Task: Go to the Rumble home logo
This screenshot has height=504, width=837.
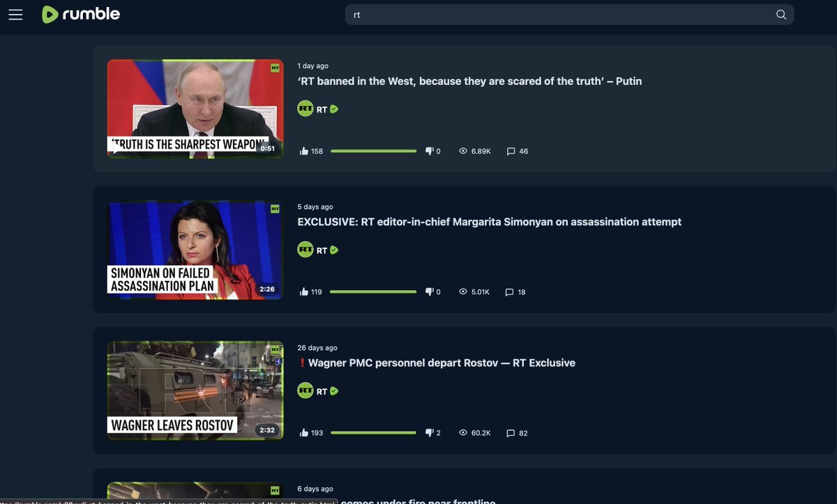Action: 80,15
